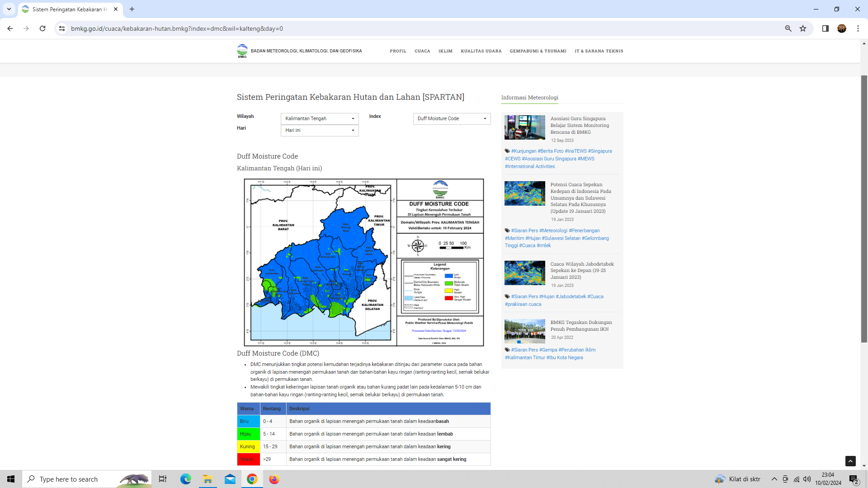Viewport: 868px width, 488px height.
Task: Open volume control in system tray
Action: coord(807,479)
